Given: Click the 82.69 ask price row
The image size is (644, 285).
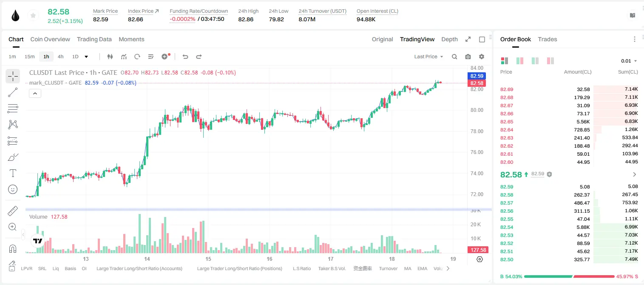Looking at the screenshot, I should pyautogui.click(x=569, y=89).
